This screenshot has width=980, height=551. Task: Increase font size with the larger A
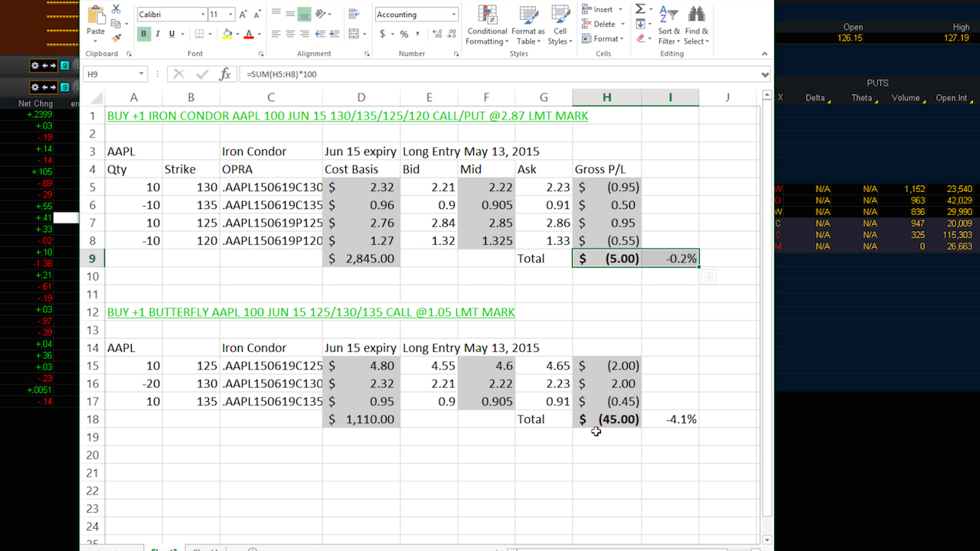point(243,15)
